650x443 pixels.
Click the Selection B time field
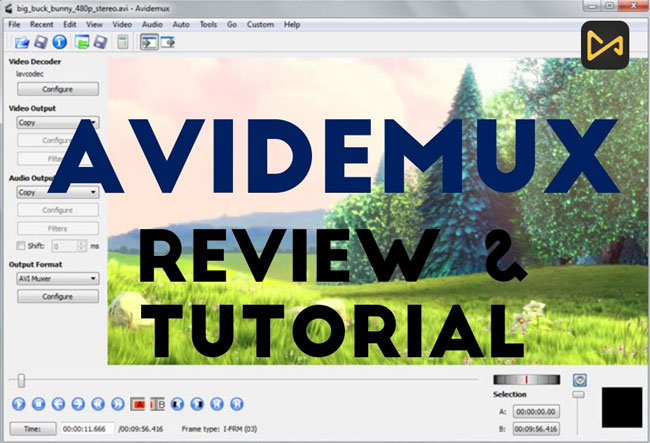coord(536,428)
